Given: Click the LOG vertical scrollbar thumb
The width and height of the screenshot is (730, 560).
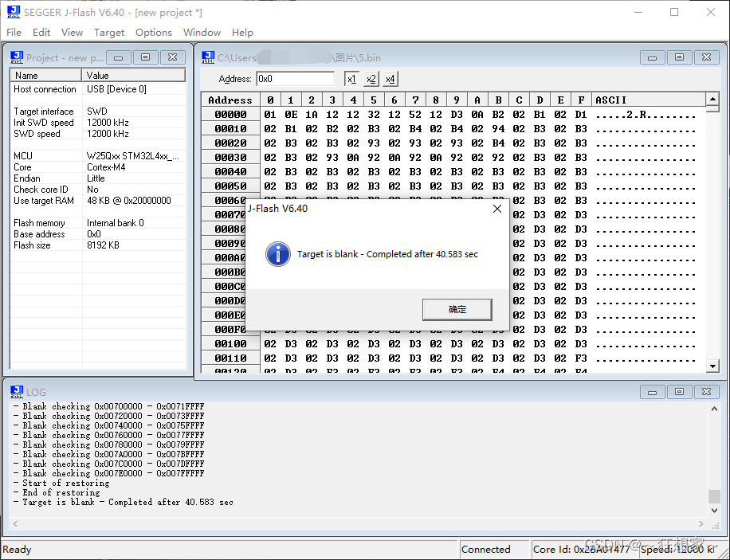Looking at the screenshot, I should pyautogui.click(x=714, y=496).
